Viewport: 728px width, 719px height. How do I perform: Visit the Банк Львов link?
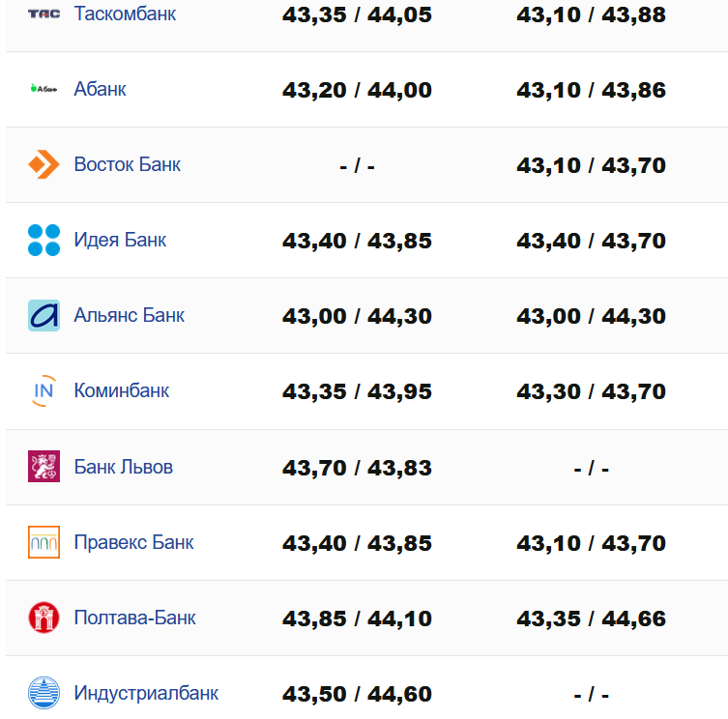coord(123,467)
